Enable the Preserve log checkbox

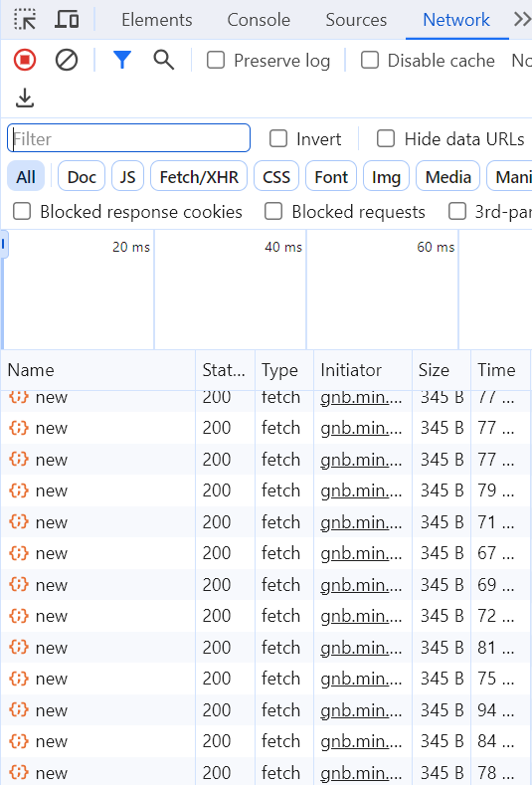[216, 60]
